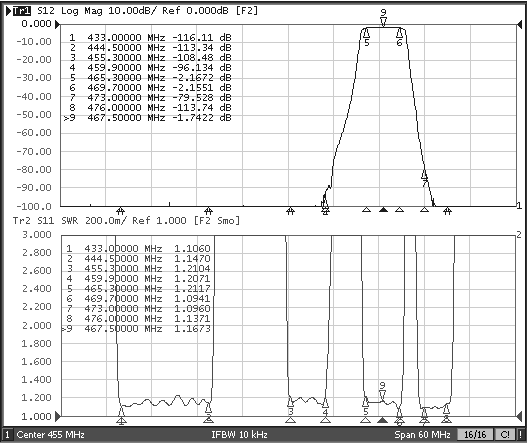Click active SWR marker row 467.50000 MHz 1.1673
The image size is (527, 443).
pyautogui.click(x=136, y=328)
